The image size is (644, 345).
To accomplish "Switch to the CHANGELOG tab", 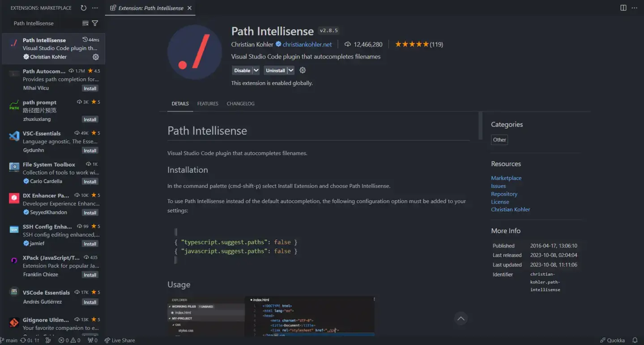I will click(240, 103).
